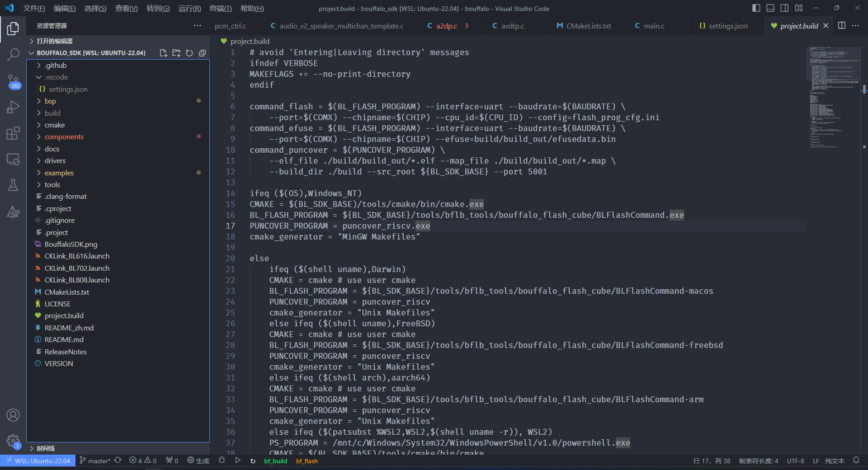Run bf_build from status bar
This screenshot has width=868, height=470.
(x=276, y=461)
